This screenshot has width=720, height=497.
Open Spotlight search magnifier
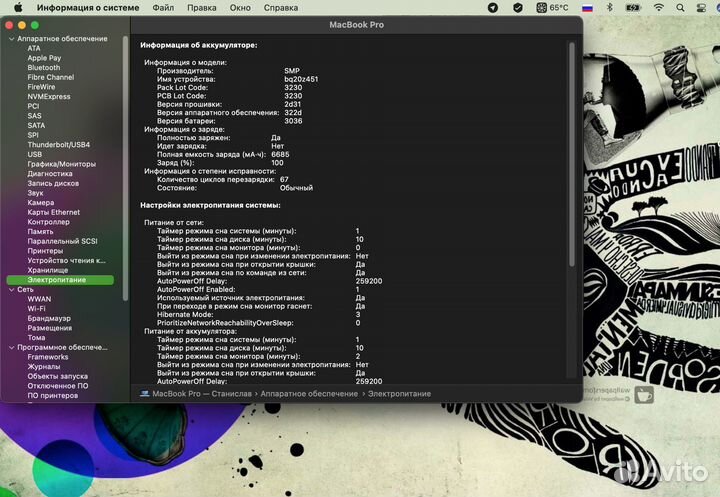tap(680, 7)
